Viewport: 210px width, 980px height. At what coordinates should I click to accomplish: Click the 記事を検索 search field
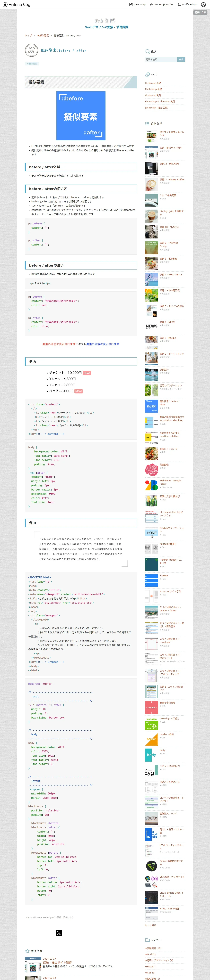(x=161, y=59)
